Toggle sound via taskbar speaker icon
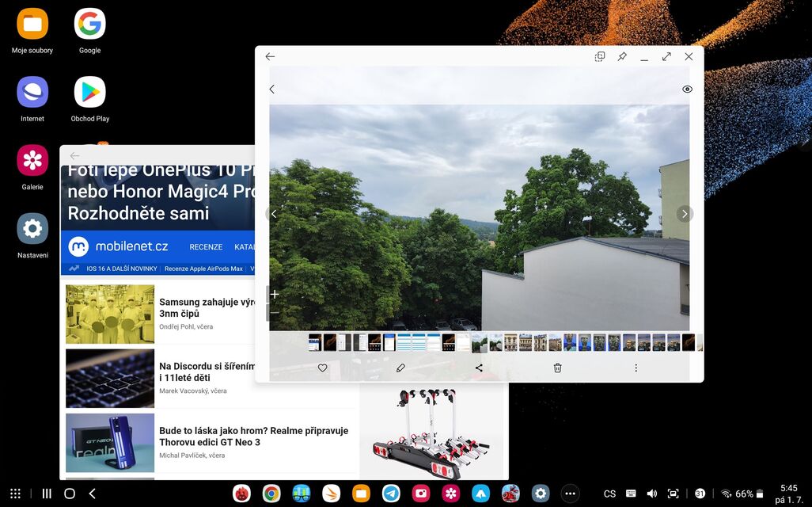812x507 pixels. click(651, 494)
